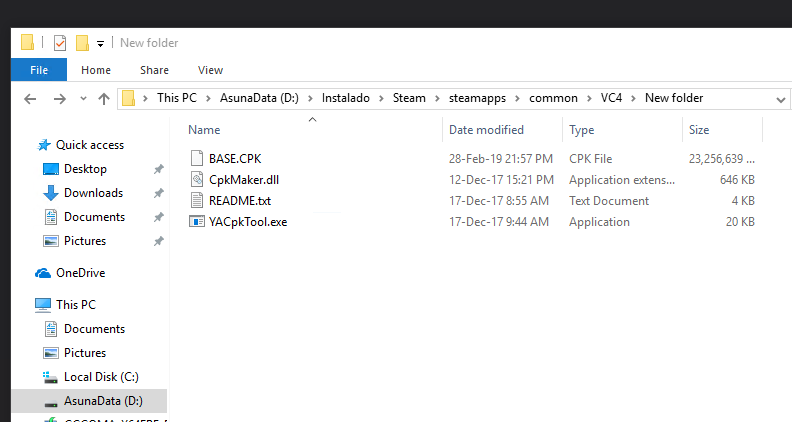Open the recent locations dropdown arrow
792x422 pixels.
[x=82, y=99]
